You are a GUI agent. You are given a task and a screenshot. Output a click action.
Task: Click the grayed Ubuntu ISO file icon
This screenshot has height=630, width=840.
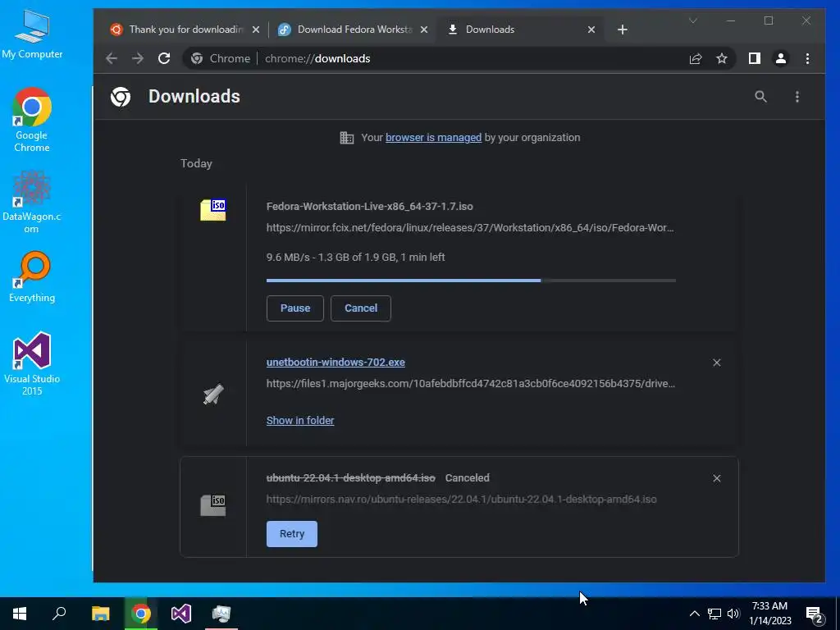pos(213,505)
